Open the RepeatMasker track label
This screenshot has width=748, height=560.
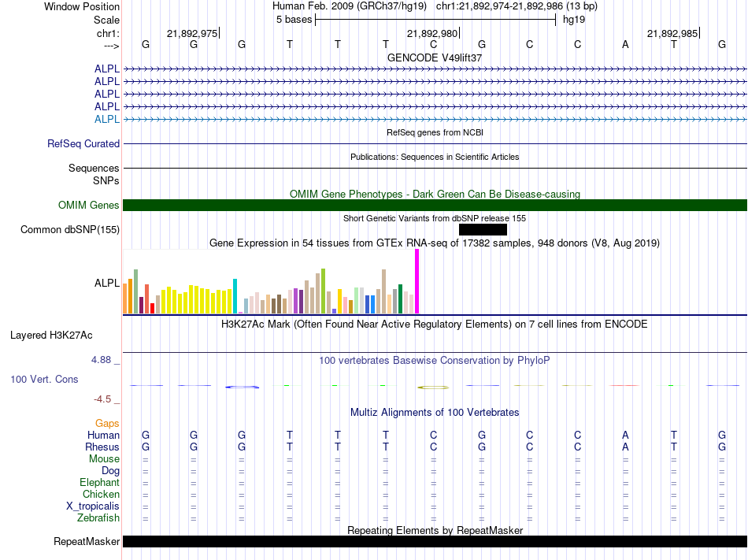point(87,541)
